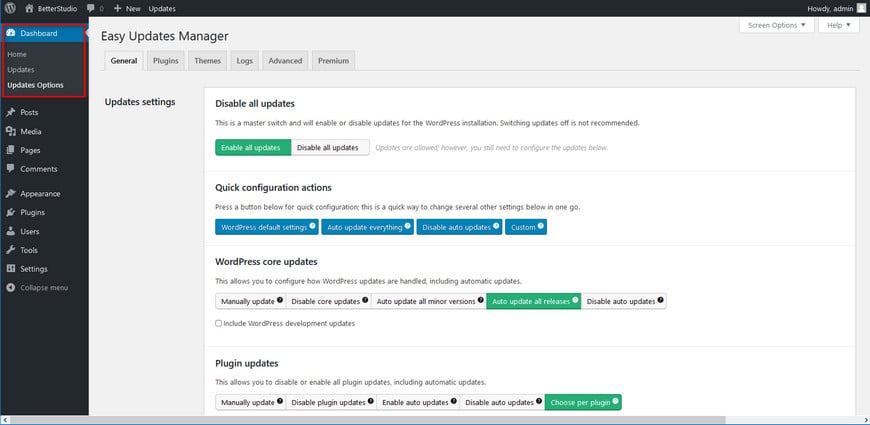Click quick configuration Disable auto updates button
Screen dimensions: 870x425
tap(459, 227)
